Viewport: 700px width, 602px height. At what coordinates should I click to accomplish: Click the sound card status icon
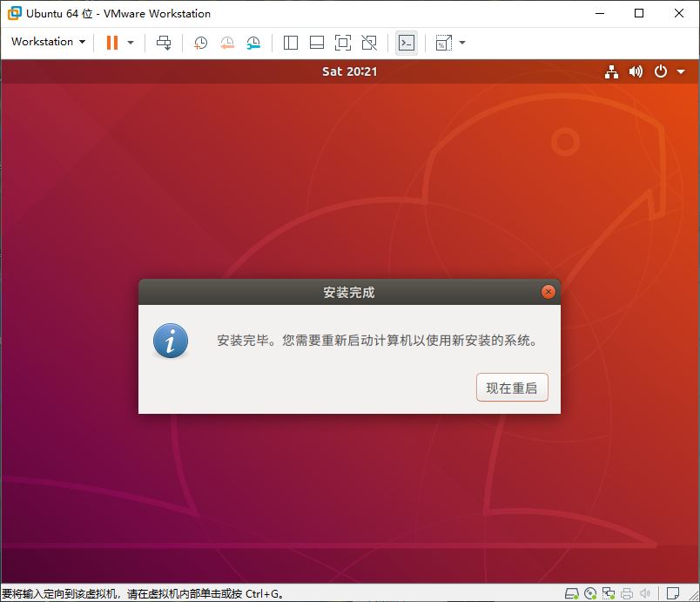pos(645,593)
